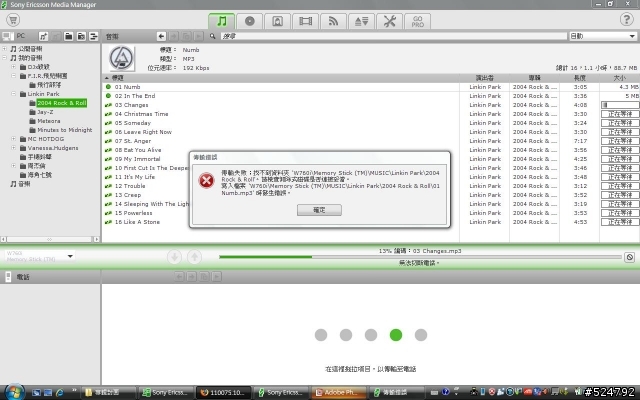
Task: Cancel the transfer with the stop icon
Action: pyautogui.click(x=630, y=257)
